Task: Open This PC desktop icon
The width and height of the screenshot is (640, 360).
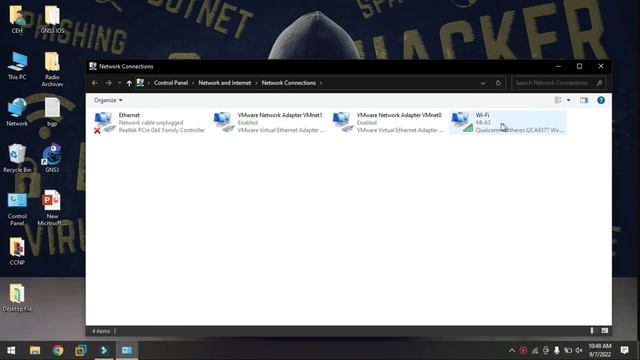Action: click(x=17, y=66)
